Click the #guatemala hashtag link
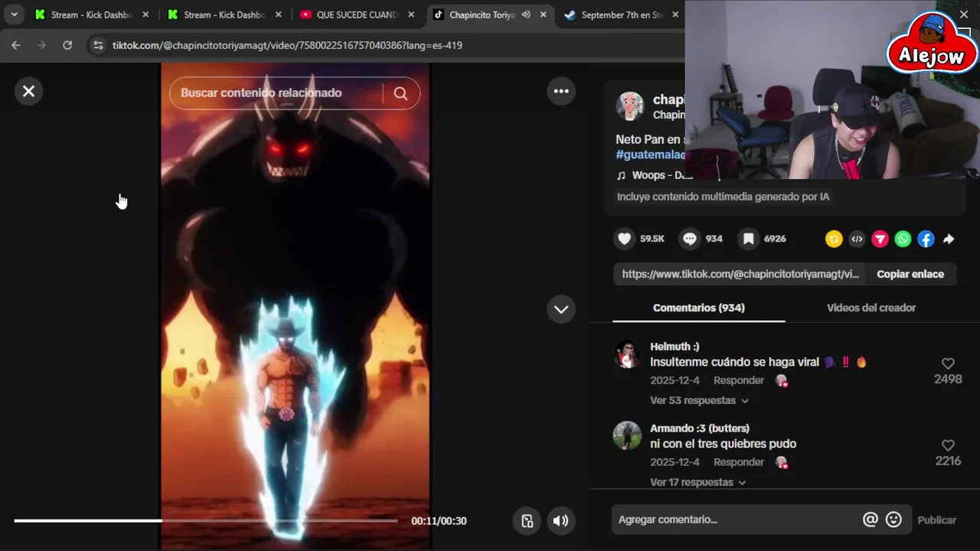The width and height of the screenshot is (980, 551). 650,155
